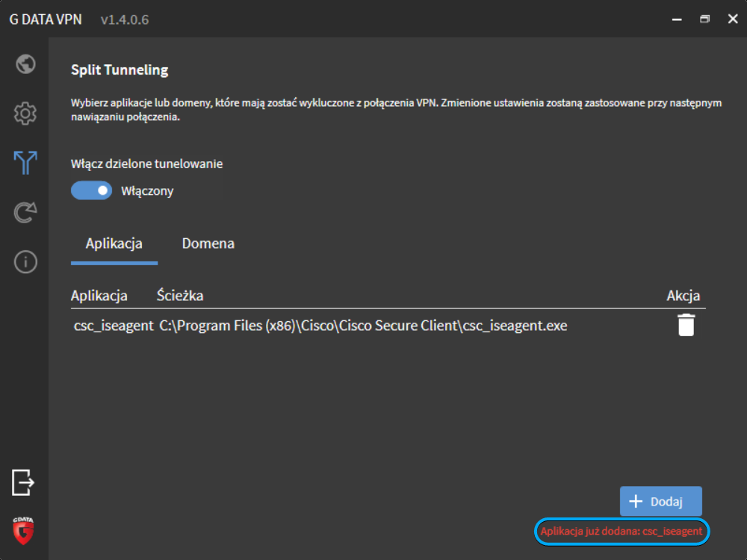Disable the split tunneling toggle switch
The image size is (747, 560).
tap(91, 190)
